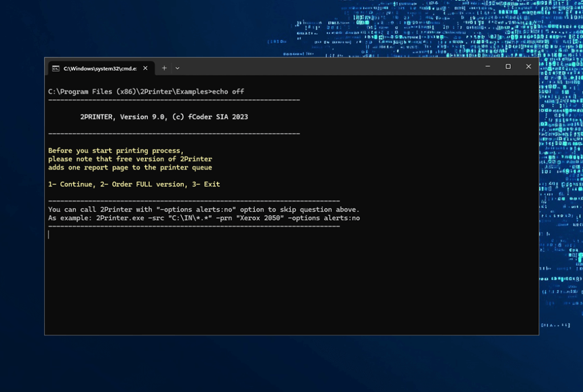Click the prompt line ending 'echo off'
This screenshot has width=583, height=392.
click(x=146, y=92)
